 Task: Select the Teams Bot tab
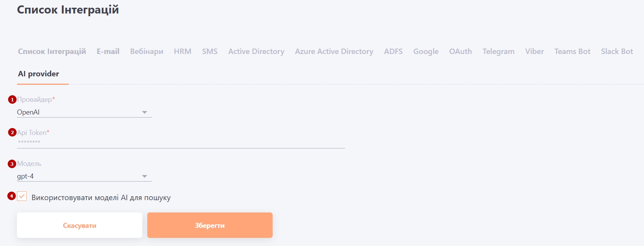[572, 51]
